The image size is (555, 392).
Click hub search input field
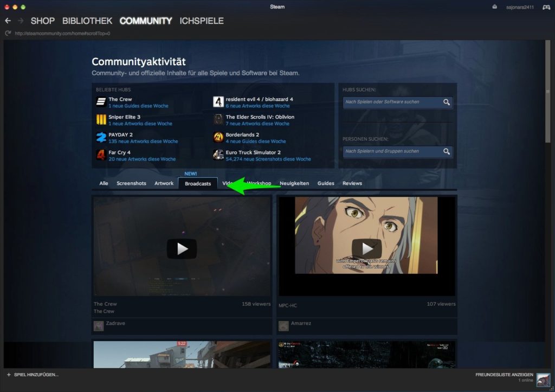click(397, 102)
